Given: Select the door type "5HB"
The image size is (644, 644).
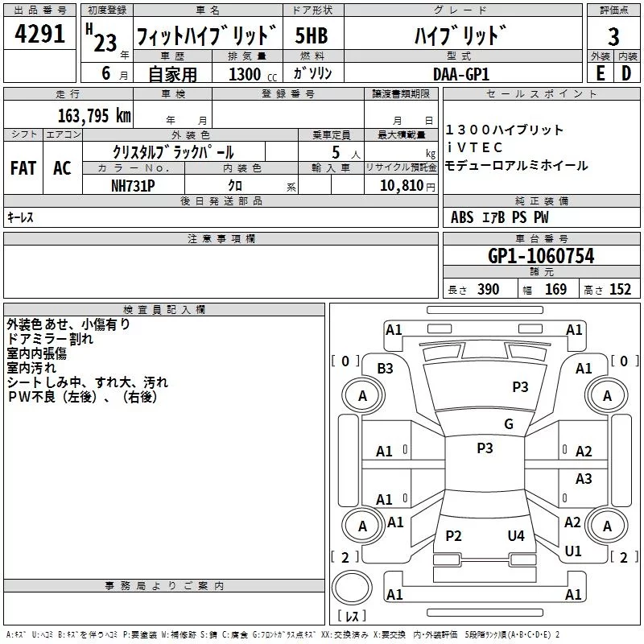Looking at the screenshot, I should click(x=312, y=35).
